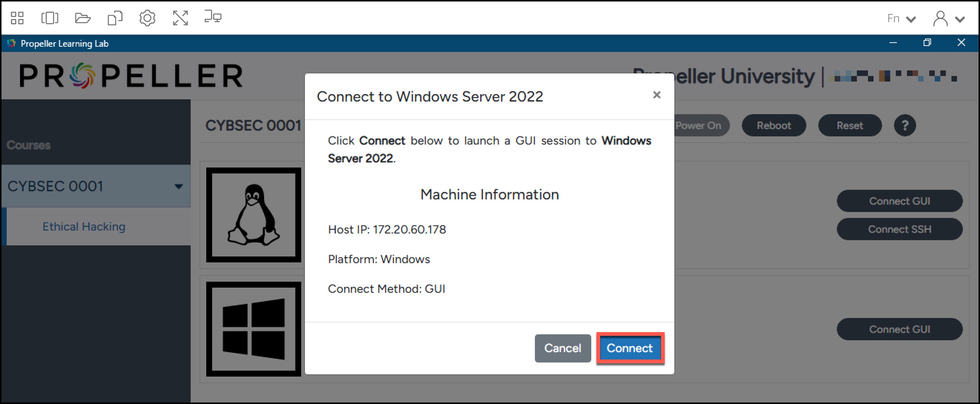Click the Connect Method: GUI text
This screenshot has width=980, height=404.
pyautogui.click(x=387, y=289)
